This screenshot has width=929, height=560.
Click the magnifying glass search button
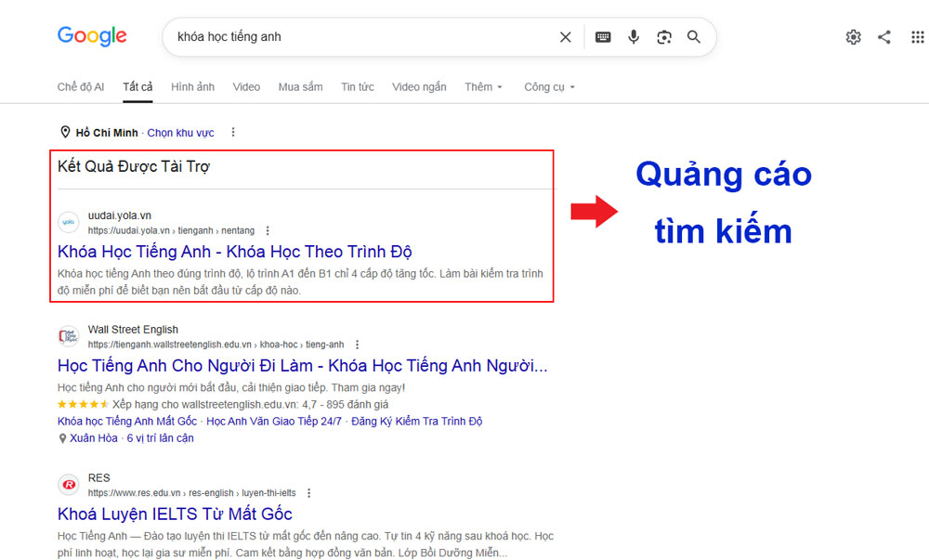[694, 37]
